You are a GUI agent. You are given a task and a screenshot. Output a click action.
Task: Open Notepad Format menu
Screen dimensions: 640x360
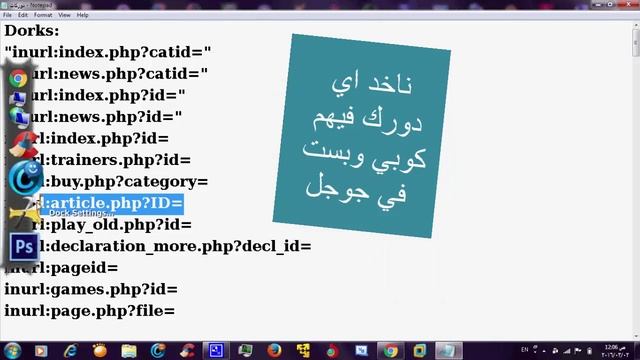pos(43,15)
